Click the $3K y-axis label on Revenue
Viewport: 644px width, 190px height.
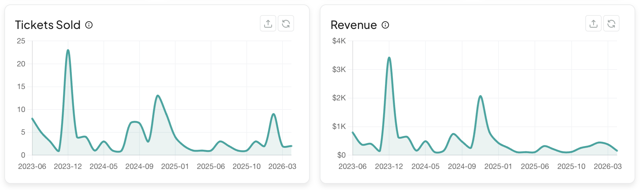pyautogui.click(x=339, y=70)
